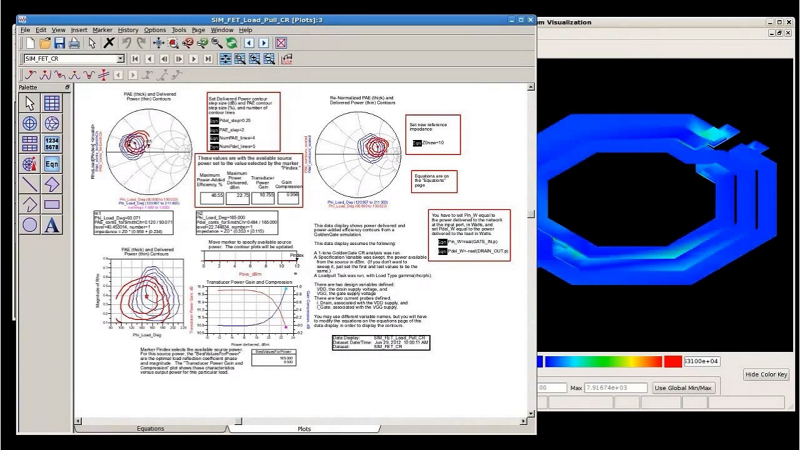The width and height of the screenshot is (800, 450).
Task: Click the 3D inductor model in Visualization
Action: click(x=658, y=199)
